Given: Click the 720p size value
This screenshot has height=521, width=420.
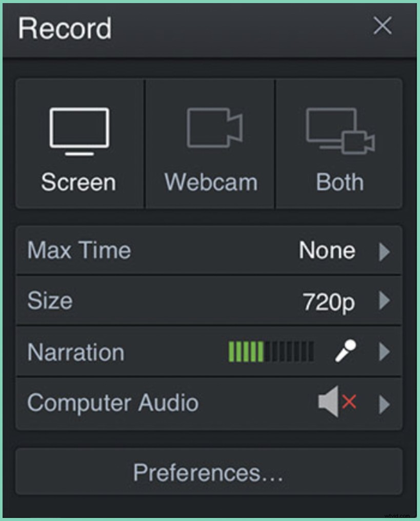Looking at the screenshot, I should point(328,302).
